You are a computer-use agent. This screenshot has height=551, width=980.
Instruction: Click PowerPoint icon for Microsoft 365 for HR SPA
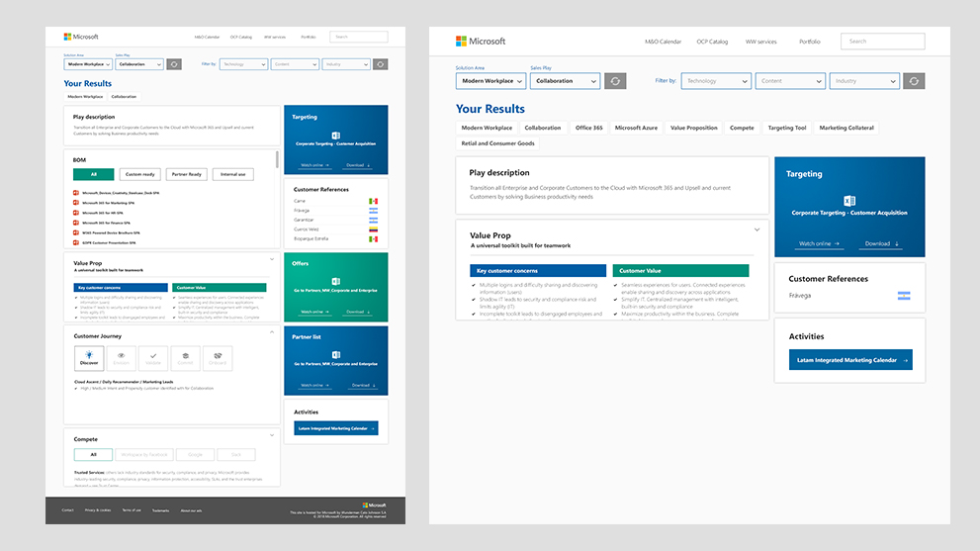point(76,213)
